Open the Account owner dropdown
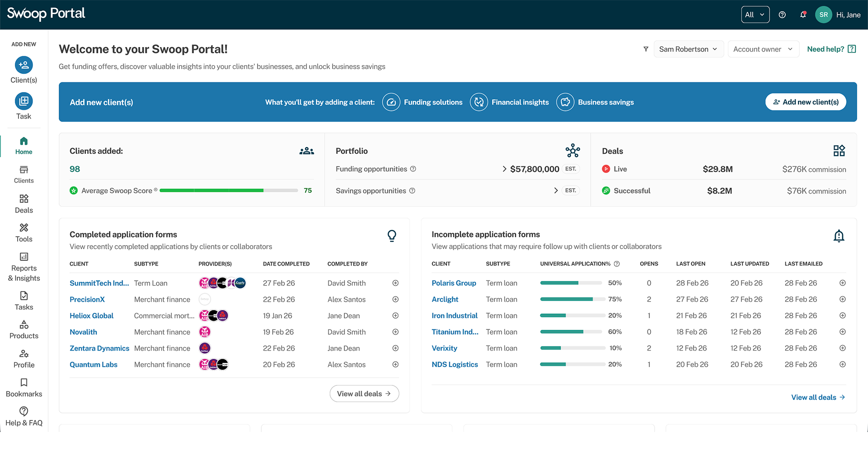868x456 pixels. [x=763, y=49]
